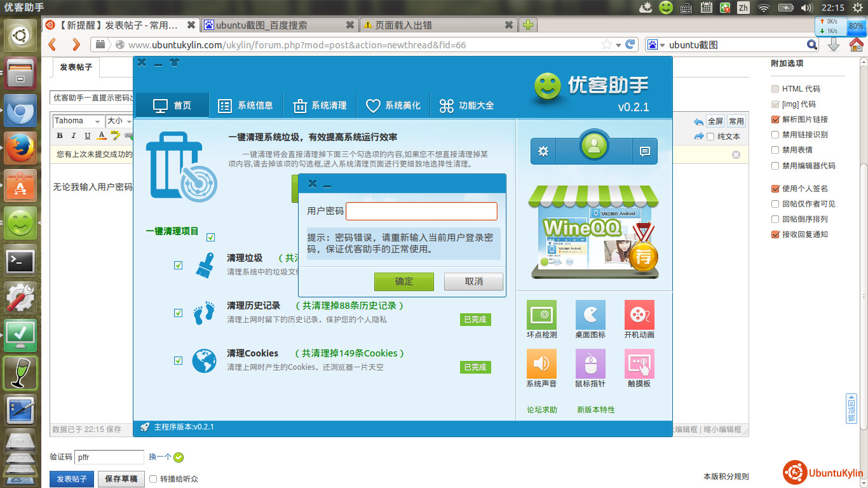Open the 系统声音 system sound tool
The image size is (868, 488).
541,364
